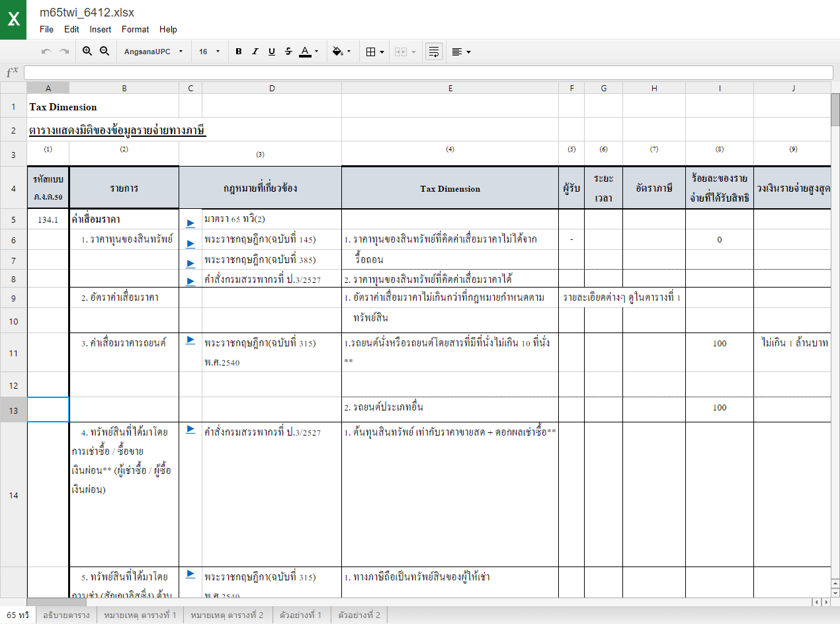Select column E header
Screen dimensions: 840x624
(x=450, y=88)
